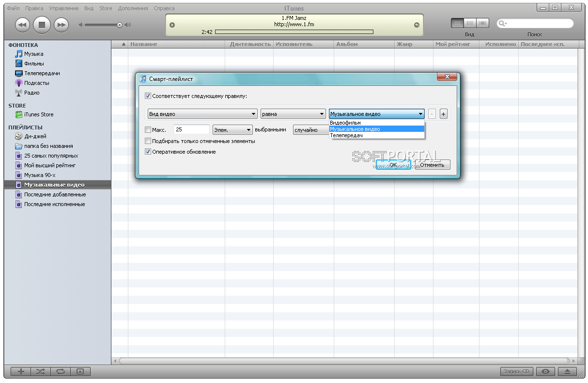The width and height of the screenshot is (588, 383).
Task: Click the high-volume speaker icon
Action: (128, 25)
